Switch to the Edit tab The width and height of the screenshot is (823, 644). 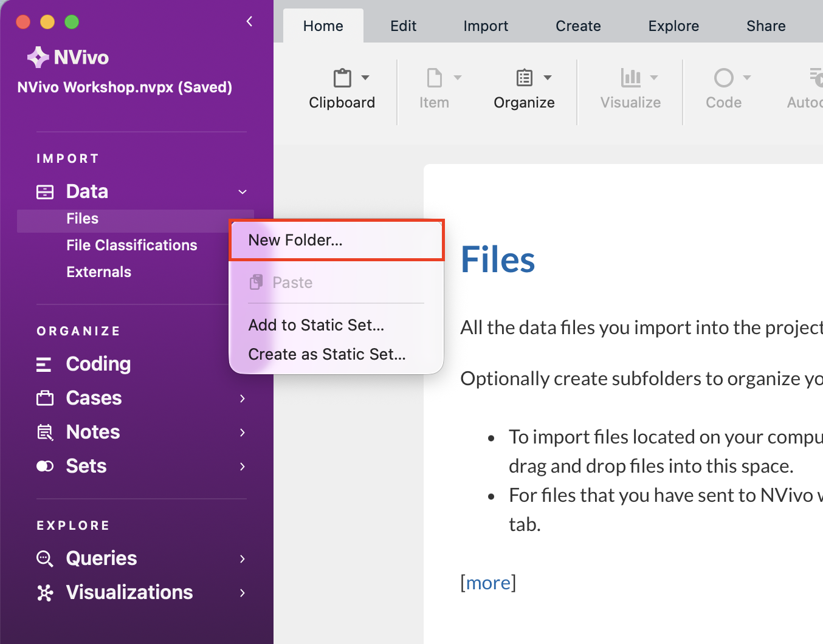(404, 26)
